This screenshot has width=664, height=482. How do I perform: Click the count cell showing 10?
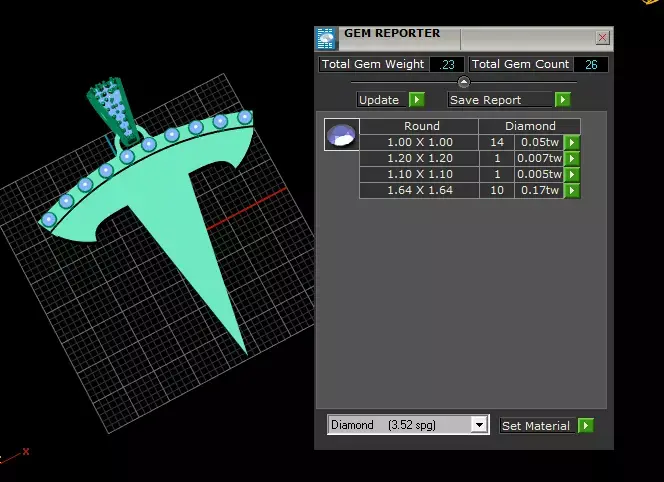point(497,191)
